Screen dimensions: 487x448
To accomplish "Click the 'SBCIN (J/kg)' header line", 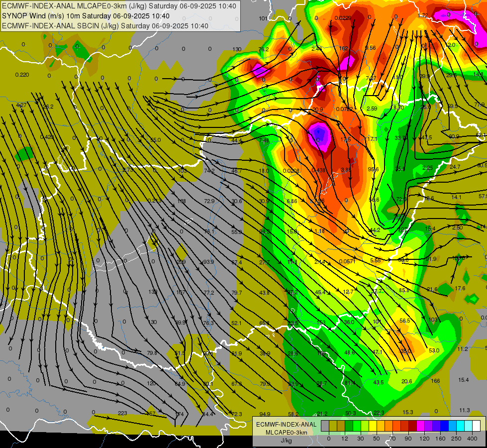I will click(x=105, y=26).
